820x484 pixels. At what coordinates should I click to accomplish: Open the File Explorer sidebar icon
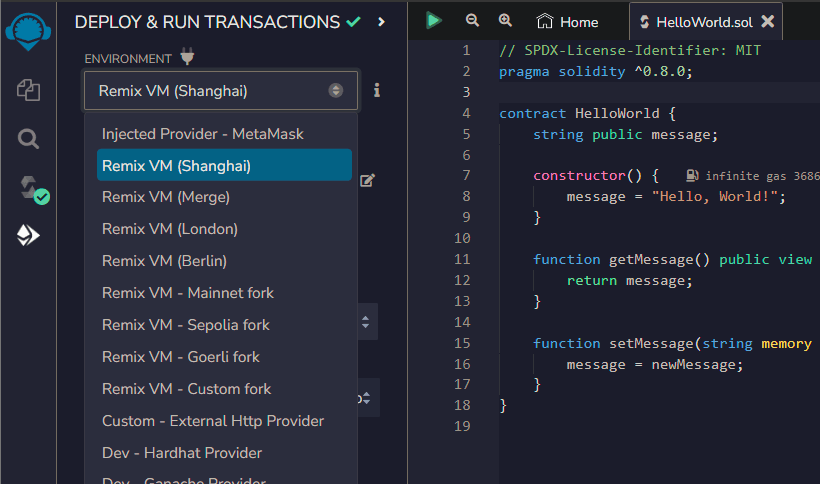click(x=28, y=90)
